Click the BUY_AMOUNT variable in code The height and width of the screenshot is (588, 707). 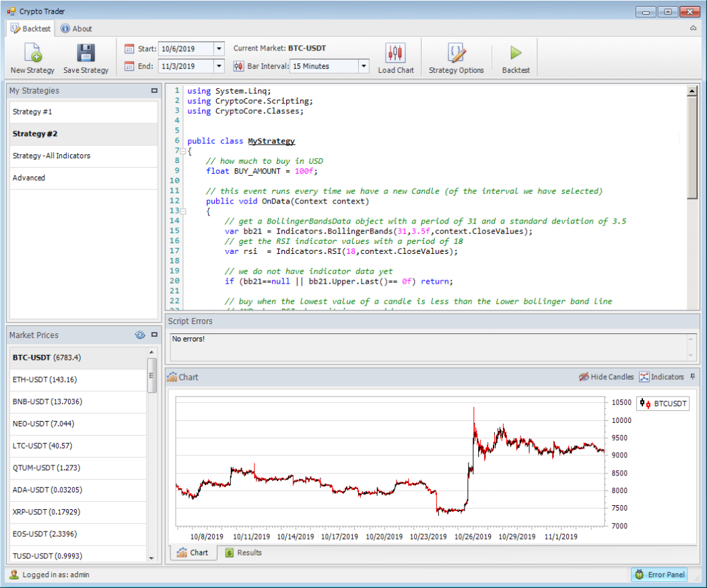257,171
